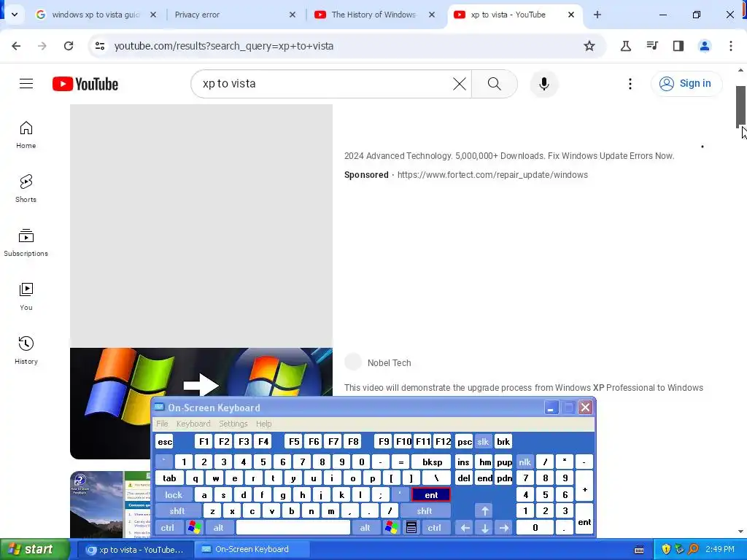Viewport: 747px width, 560px height.
Task: Click the context menu key on the keyboard
Action: 411,527
